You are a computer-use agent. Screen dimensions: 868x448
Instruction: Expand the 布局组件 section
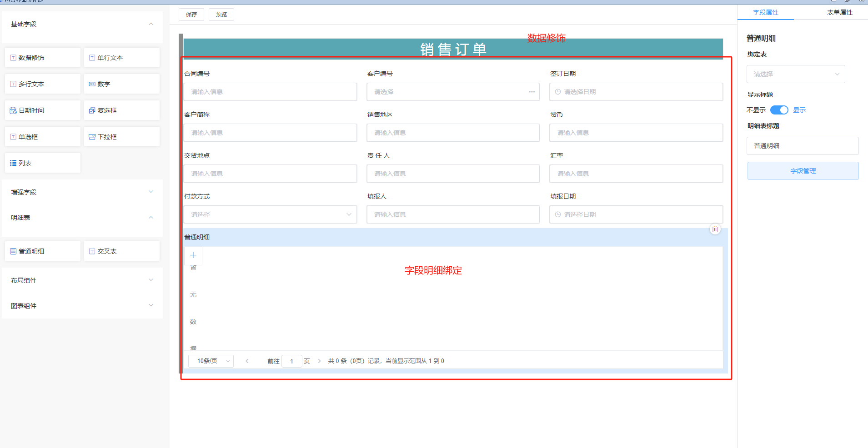pyautogui.click(x=82, y=280)
